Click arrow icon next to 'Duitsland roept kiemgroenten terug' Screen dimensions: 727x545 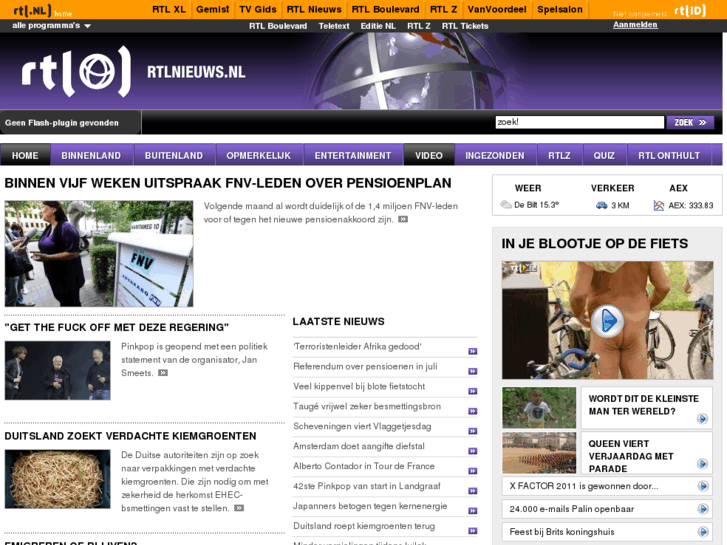(x=472, y=531)
